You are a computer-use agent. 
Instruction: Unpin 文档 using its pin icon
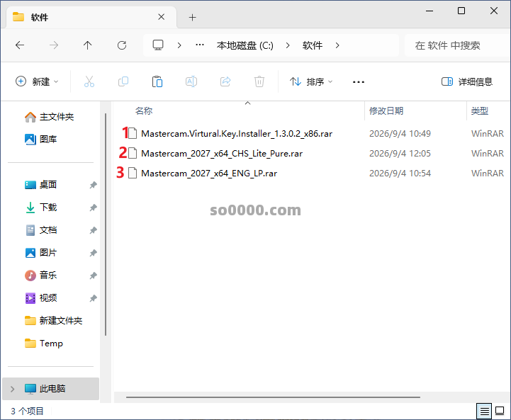click(94, 230)
